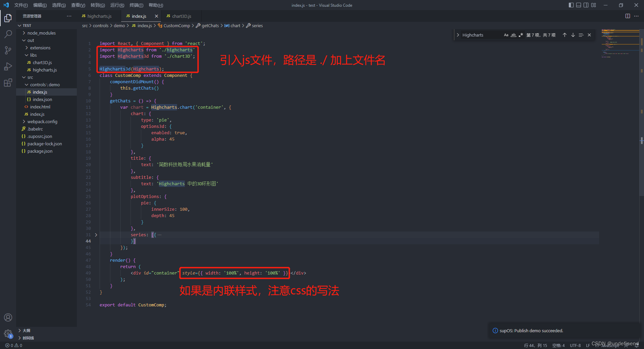Click the Highcharts search input field
644x349 pixels.
click(481, 35)
